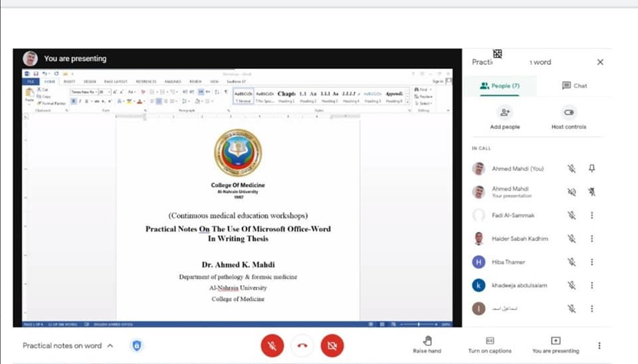Click Format Painter in Word ribbon
The width and height of the screenshot is (638, 364).
tap(52, 104)
